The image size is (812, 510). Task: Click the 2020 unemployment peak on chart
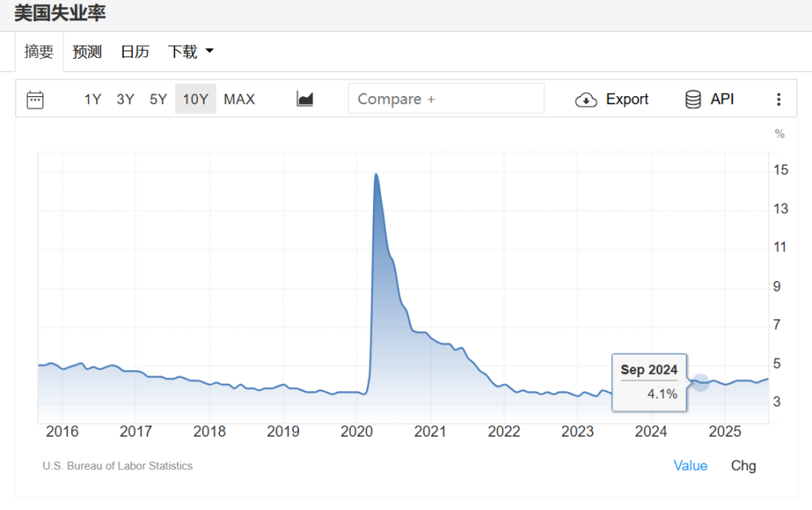coord(375,174)
